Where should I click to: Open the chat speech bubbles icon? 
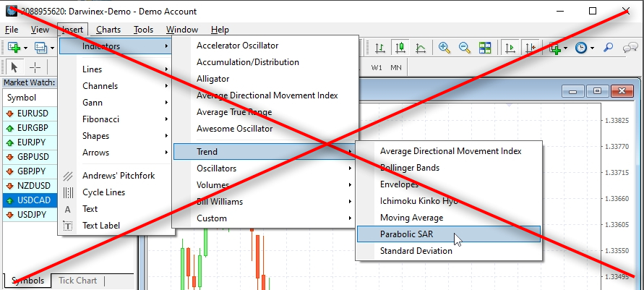[630, 48]
